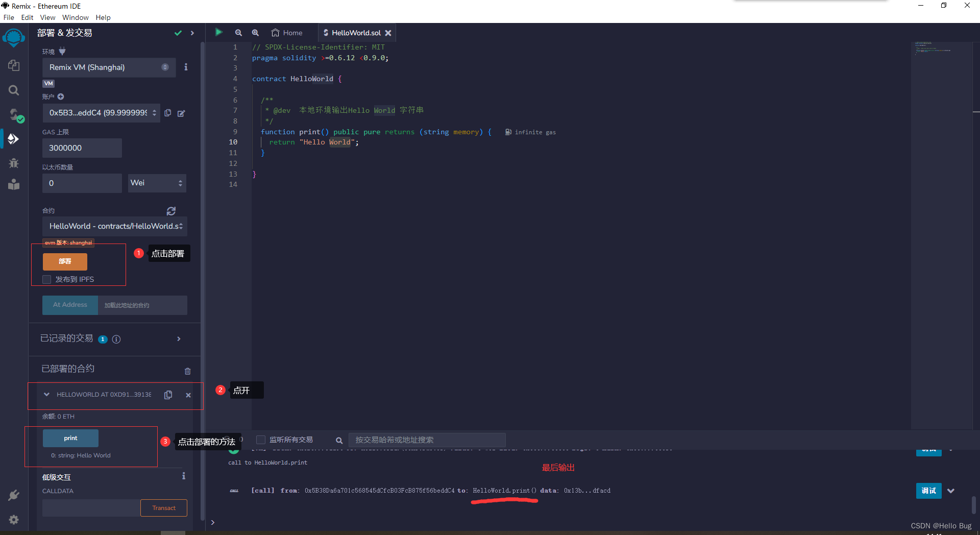Switch to the Home tab
The width and height of the screenshot is (980, 535).
(287, 33)
